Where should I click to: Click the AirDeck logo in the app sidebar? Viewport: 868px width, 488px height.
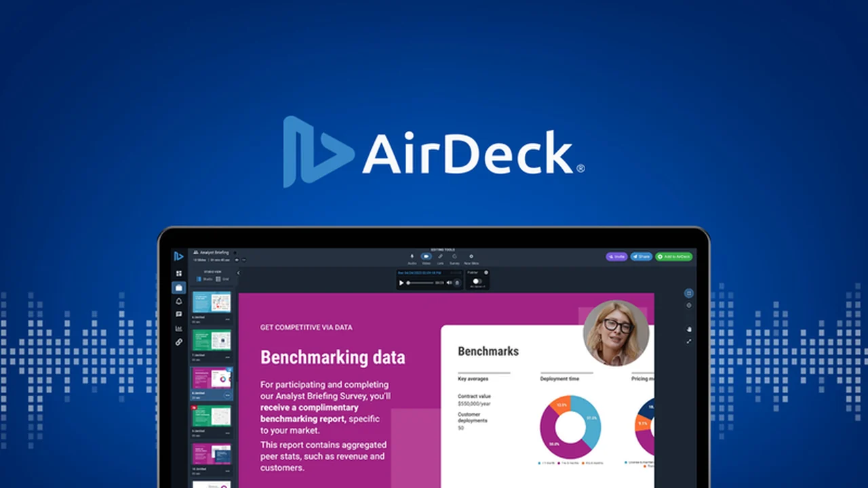179,256
